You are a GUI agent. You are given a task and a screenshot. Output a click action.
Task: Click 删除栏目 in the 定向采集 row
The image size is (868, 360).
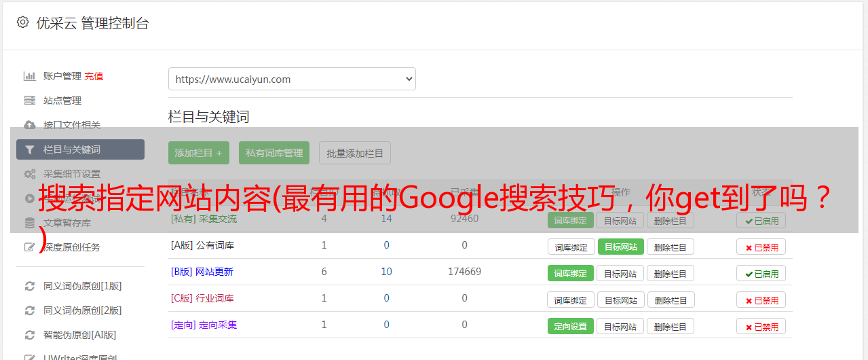671,326
